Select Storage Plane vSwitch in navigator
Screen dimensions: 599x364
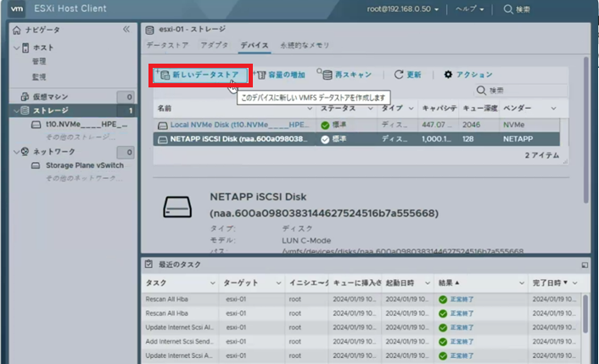tap(85, 165)
